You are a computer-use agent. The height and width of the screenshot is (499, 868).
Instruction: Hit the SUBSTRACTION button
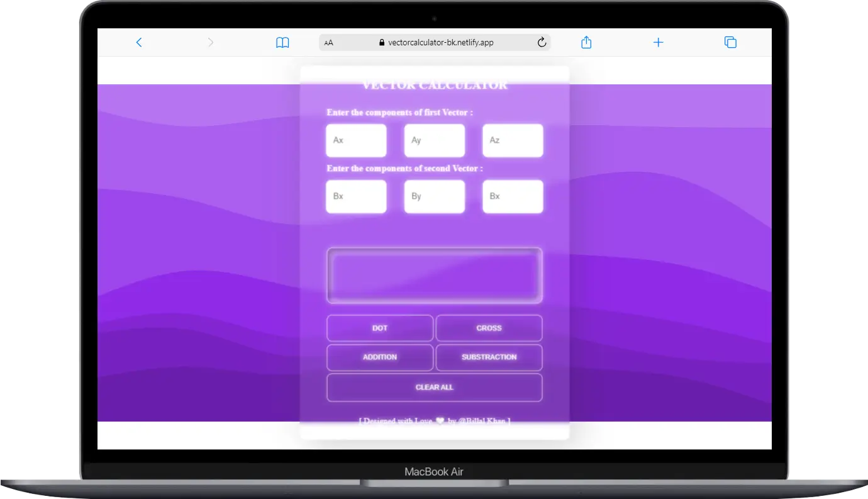(x=489, y=357)
